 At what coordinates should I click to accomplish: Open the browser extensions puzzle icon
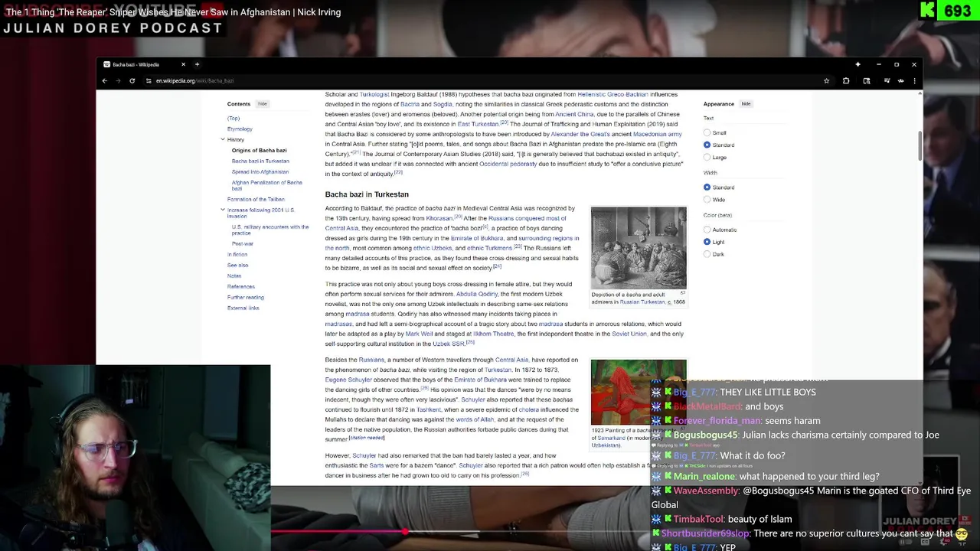(x=846, y=80)
